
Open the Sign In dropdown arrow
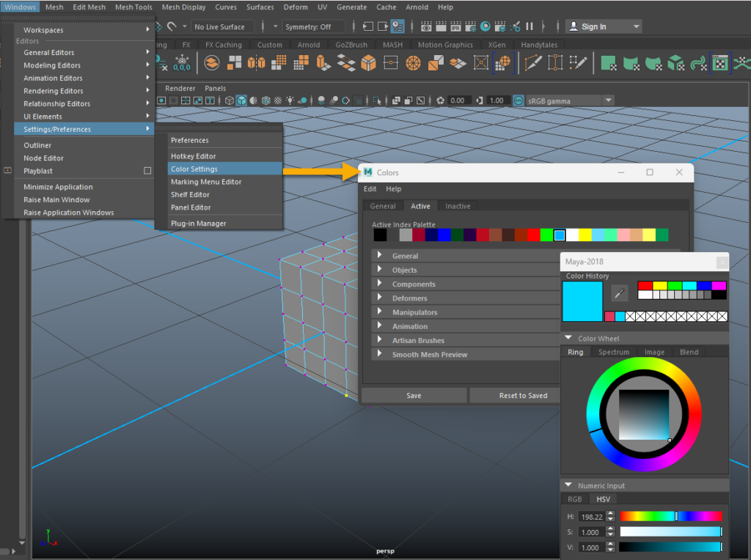point(637,27)
